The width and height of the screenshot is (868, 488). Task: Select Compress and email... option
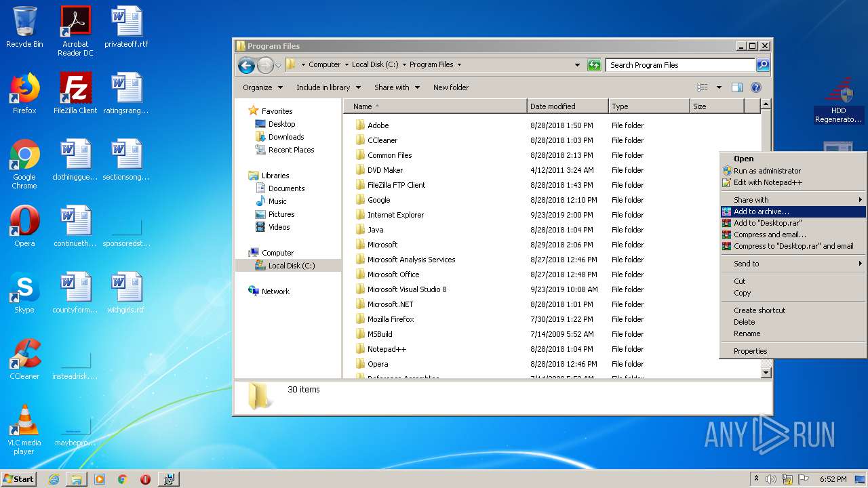click(x=793, y=235)
